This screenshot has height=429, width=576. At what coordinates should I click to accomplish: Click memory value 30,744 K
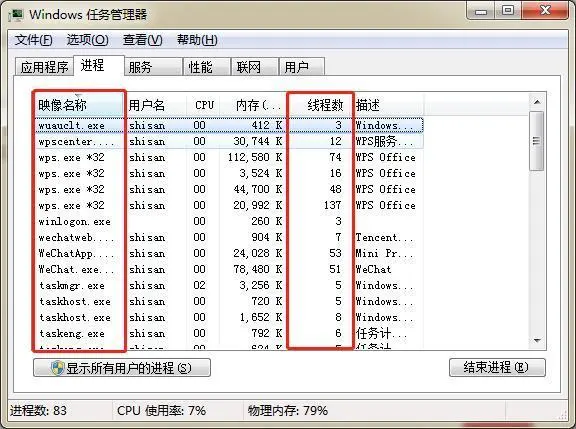pos(258,141)
